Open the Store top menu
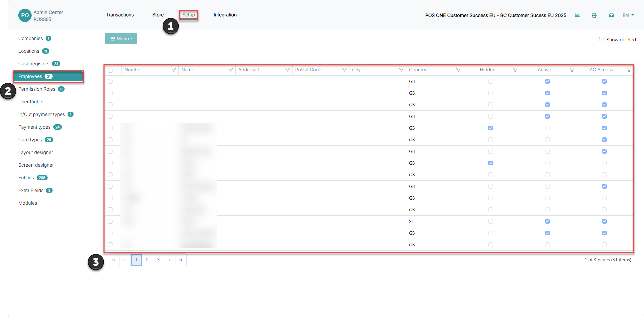The width and height of the screenshot is (644, 316). (x=158, y=15)
